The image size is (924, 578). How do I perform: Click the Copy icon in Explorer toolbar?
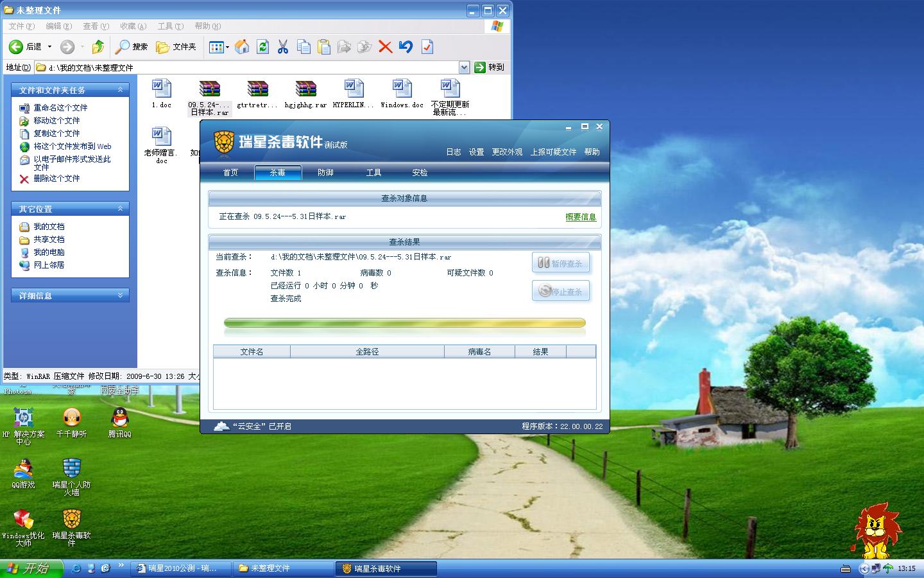coord(304,46)
